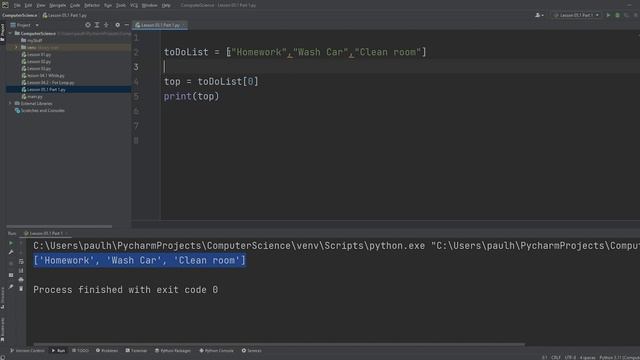
Task: Open the View menu
Action: (x=41, y=5)
